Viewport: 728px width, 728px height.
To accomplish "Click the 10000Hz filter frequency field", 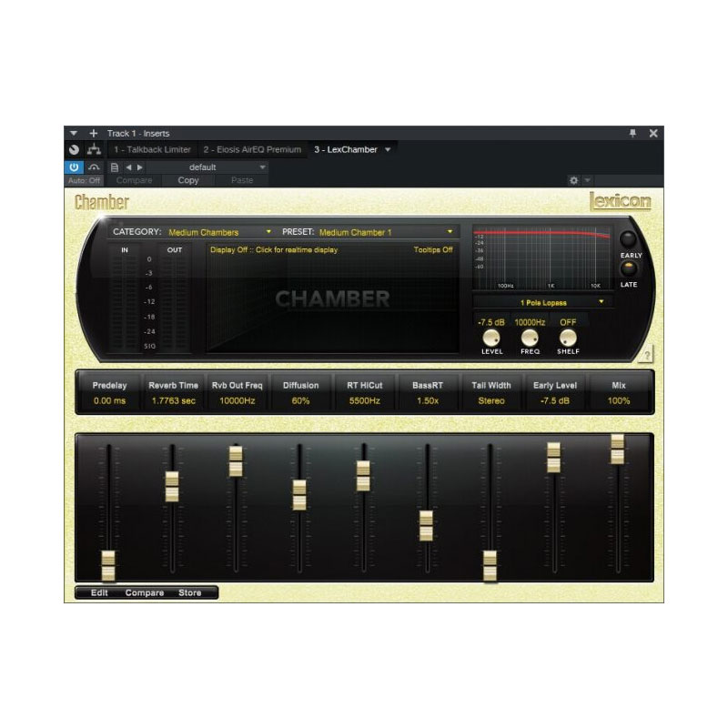I will pos(530,322).
